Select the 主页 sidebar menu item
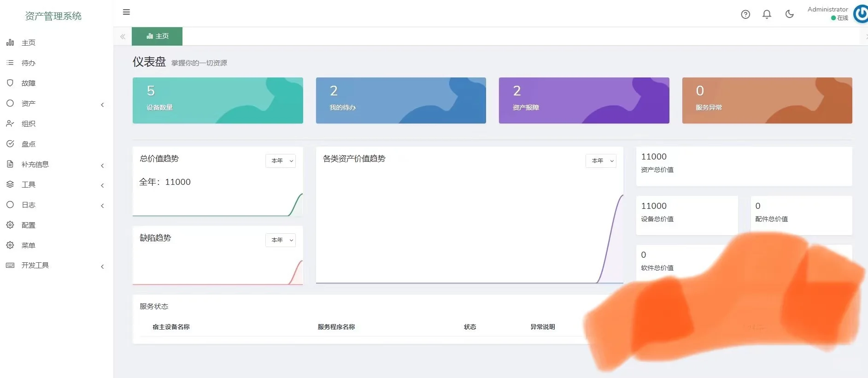 pyautogui.click(x=57, y=42)
